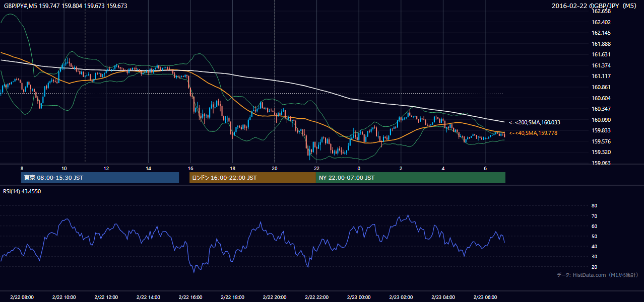Click the hour label 8 on chart axis
The image size is (644, 302).
coord(22,168)
